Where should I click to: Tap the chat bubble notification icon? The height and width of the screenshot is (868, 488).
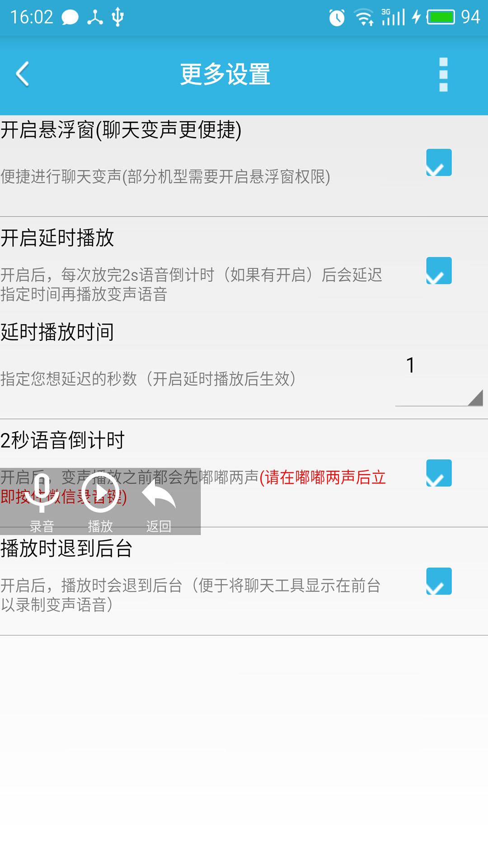70,18
